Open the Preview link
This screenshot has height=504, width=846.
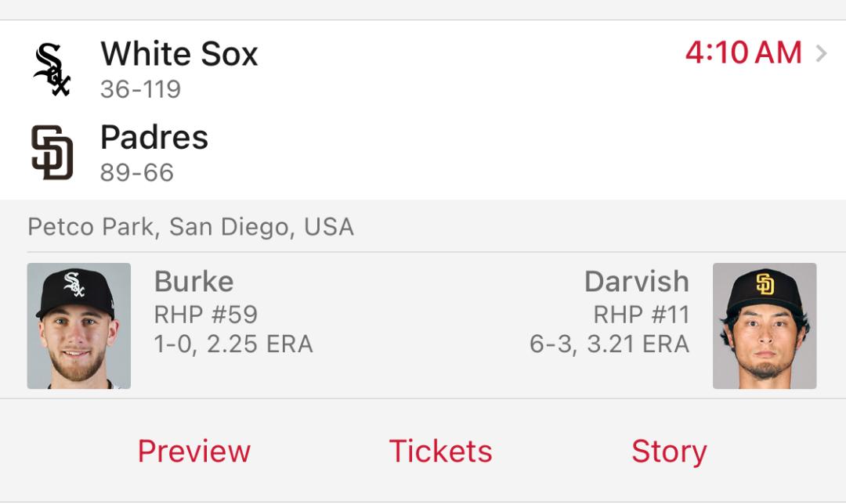[x=194, y=452]
